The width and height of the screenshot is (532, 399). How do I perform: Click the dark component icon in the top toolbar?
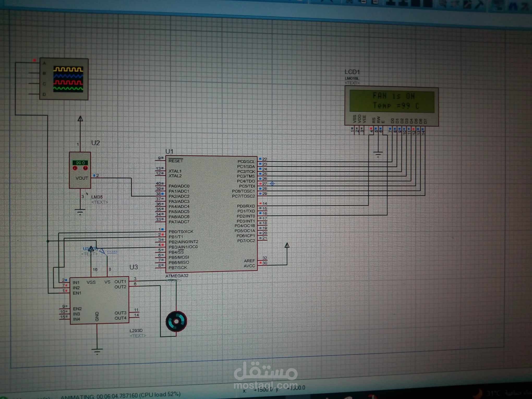tap(415, 4)
